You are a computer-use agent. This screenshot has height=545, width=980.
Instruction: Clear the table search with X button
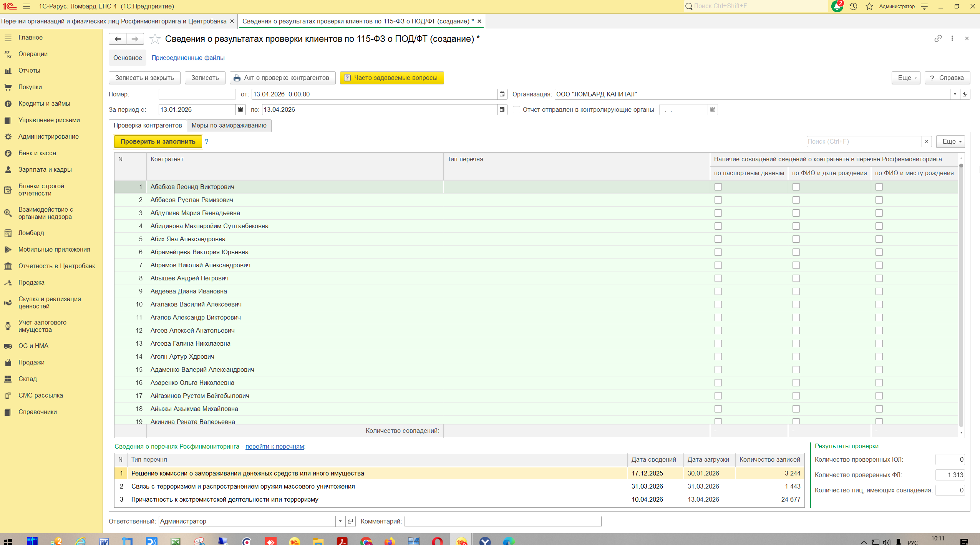pyautogui.click(x=927, y=141)
